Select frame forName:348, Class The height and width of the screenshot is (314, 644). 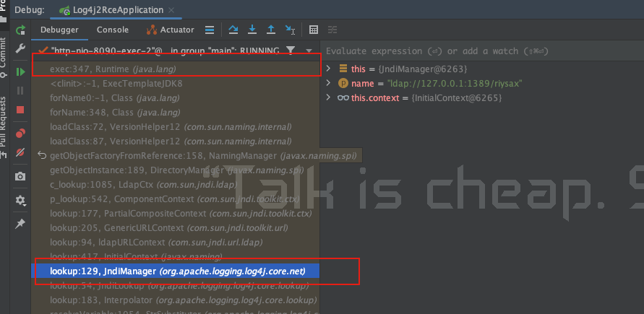176,113
